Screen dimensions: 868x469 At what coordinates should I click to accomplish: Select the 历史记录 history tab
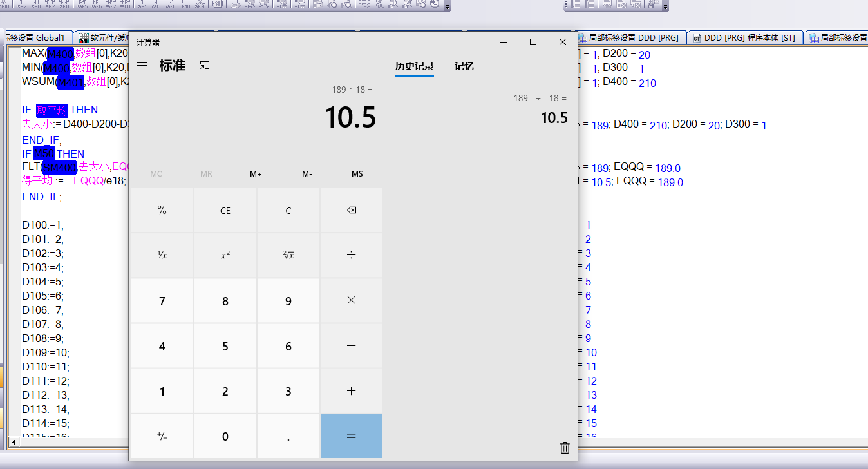(x=414, y=66)
